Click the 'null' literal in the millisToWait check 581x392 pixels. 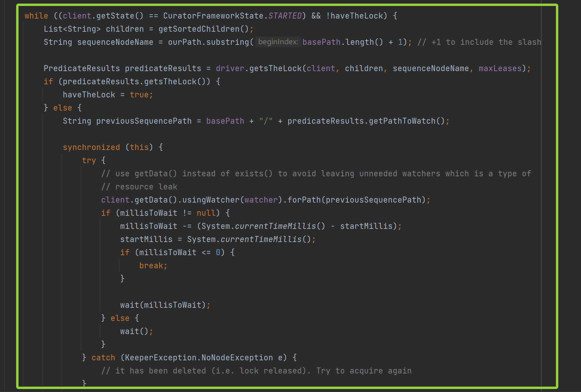pyautogui.click(x=206, y=213)
